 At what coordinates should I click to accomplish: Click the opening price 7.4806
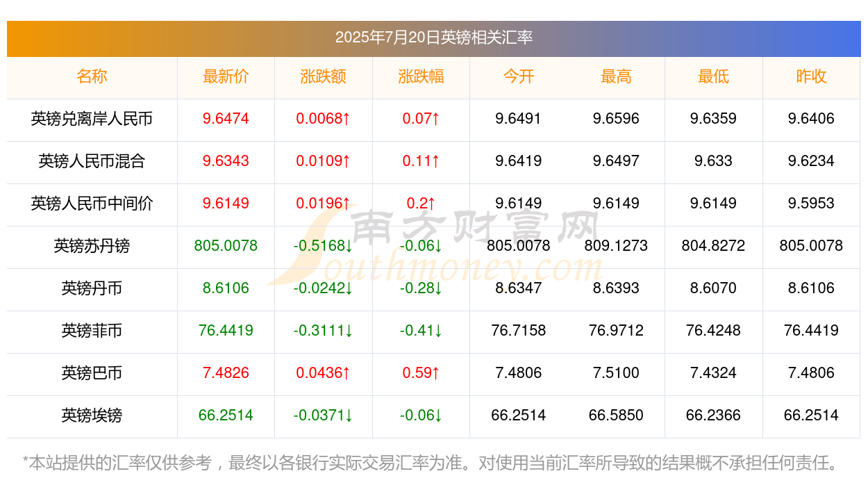coord(519,373)
